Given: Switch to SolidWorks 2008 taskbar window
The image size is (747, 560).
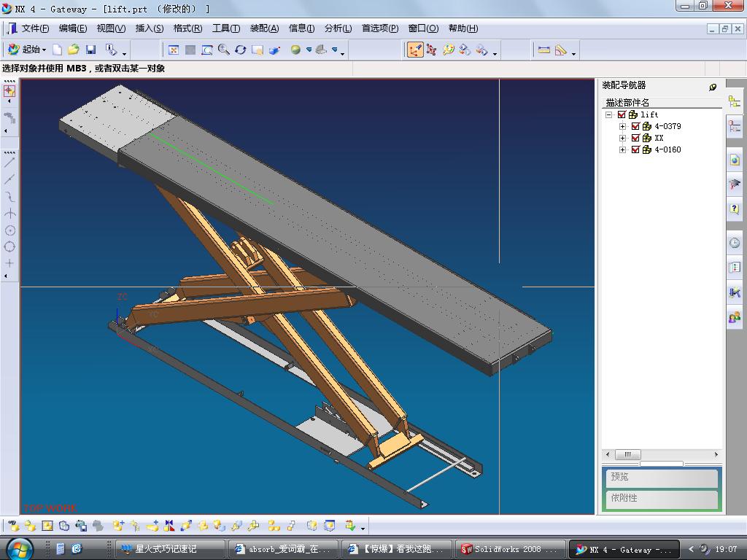Looking at the screenshot, I should [x=510, y=549].
